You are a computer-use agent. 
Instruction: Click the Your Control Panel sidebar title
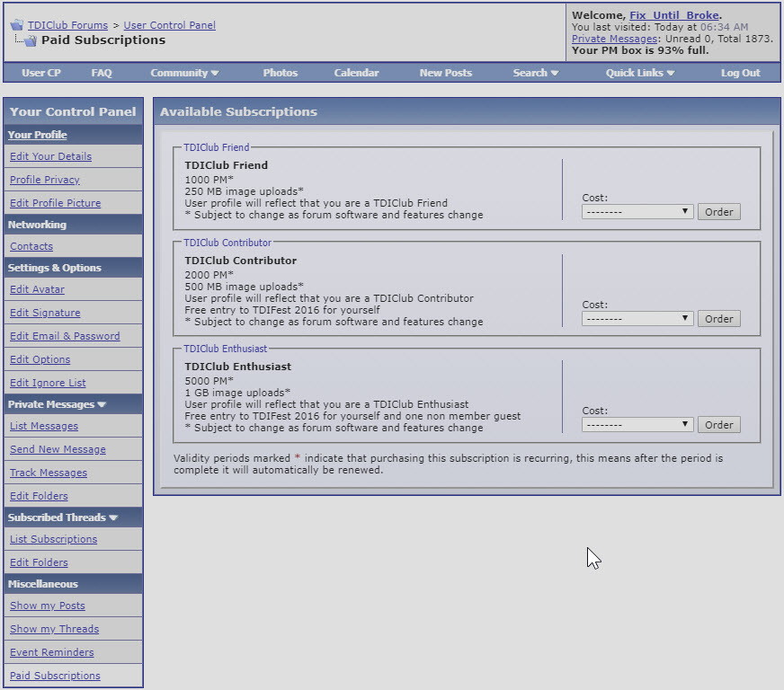[x=73, y=111]
